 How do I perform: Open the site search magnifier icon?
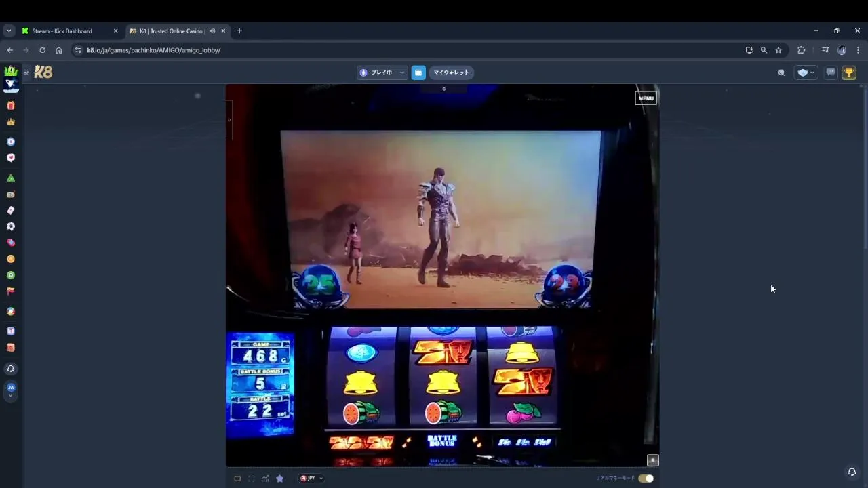tap(781, 73)
